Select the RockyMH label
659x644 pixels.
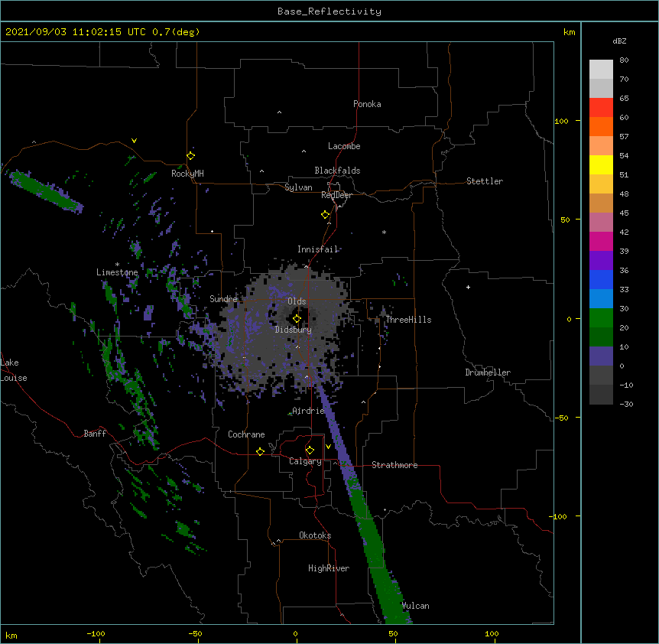pos(187,173)
